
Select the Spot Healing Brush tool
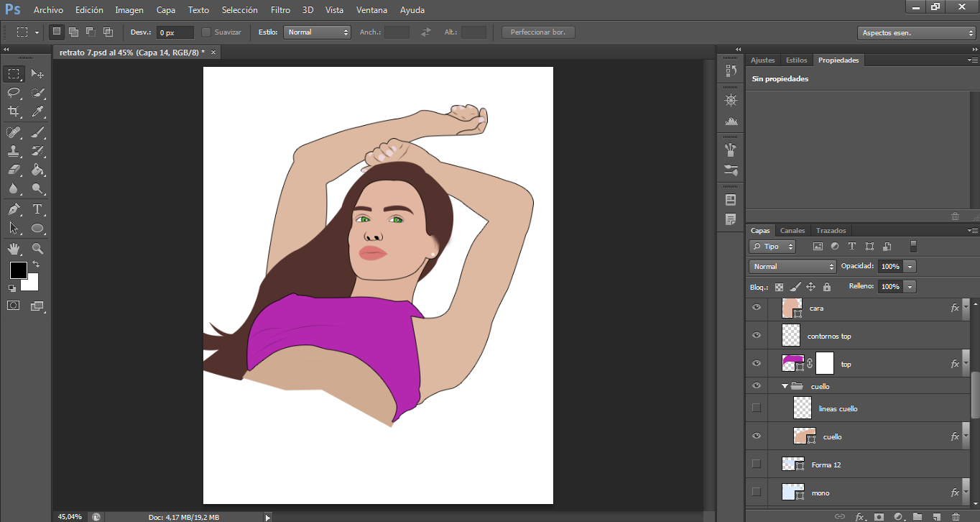(x=14, y=132)
